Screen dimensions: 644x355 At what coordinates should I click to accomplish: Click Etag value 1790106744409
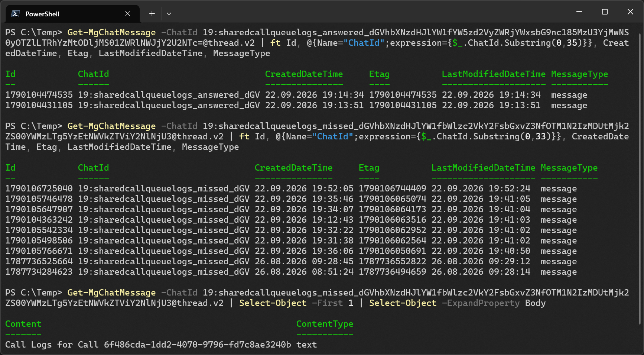pos(393,188)
